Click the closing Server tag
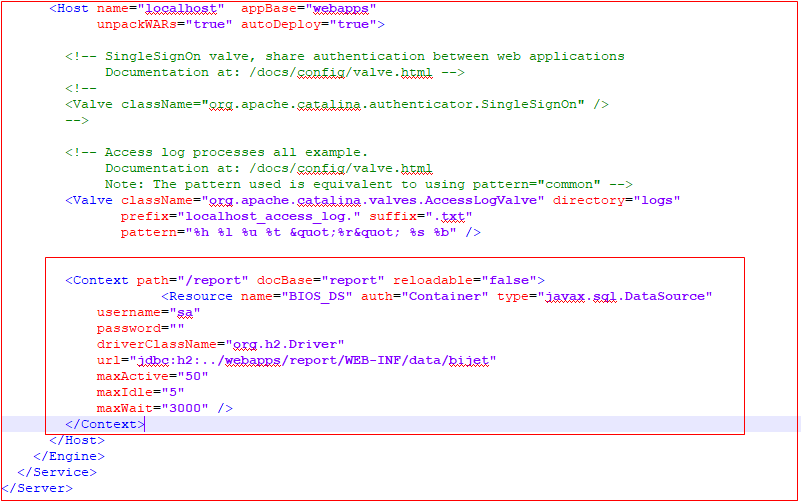The image size is (801, 503). pyautogui.click(x=38, y=488)
